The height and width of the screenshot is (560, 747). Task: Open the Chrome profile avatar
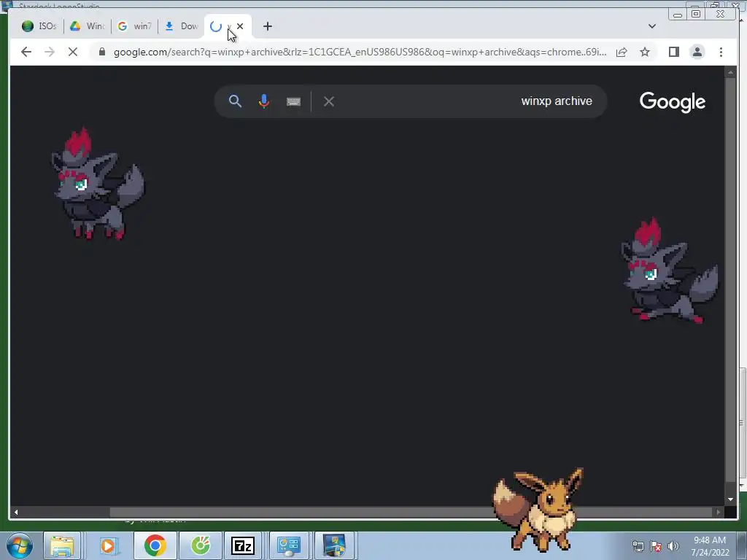pyautogui.click(x=697, y=52)
